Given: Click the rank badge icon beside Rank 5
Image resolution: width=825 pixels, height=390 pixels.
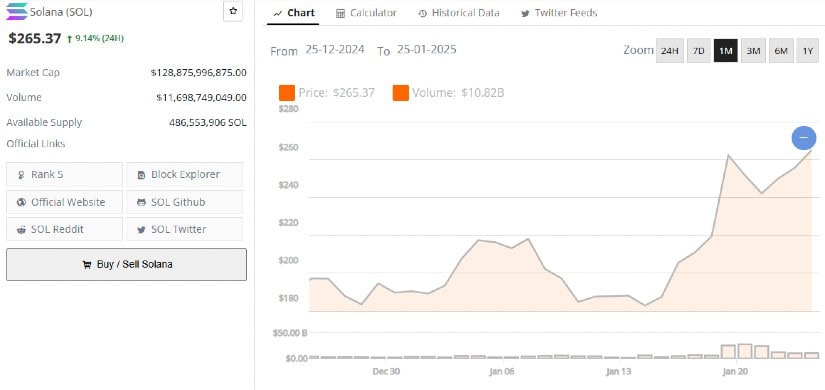Looking at the screenshot, I should (x=21, y=175).
